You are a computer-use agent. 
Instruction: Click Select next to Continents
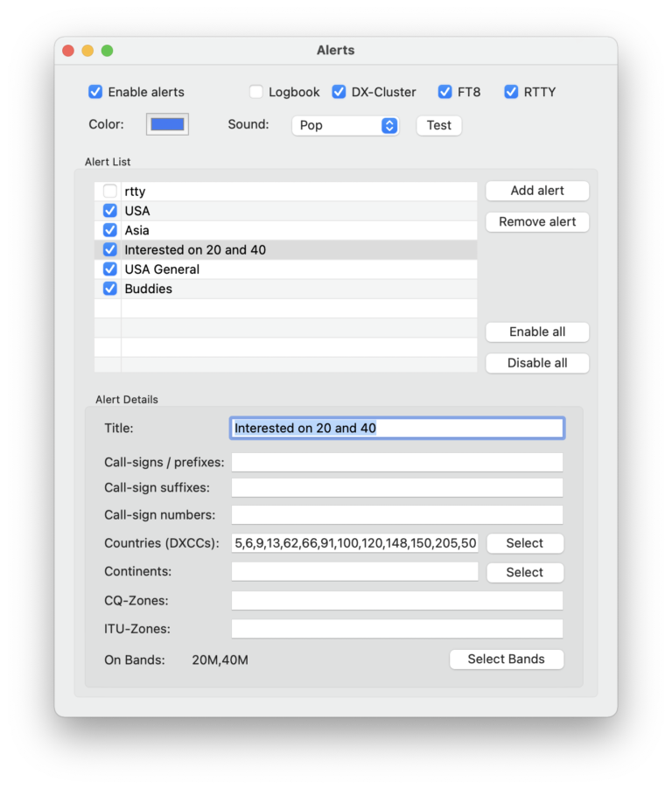525,573
